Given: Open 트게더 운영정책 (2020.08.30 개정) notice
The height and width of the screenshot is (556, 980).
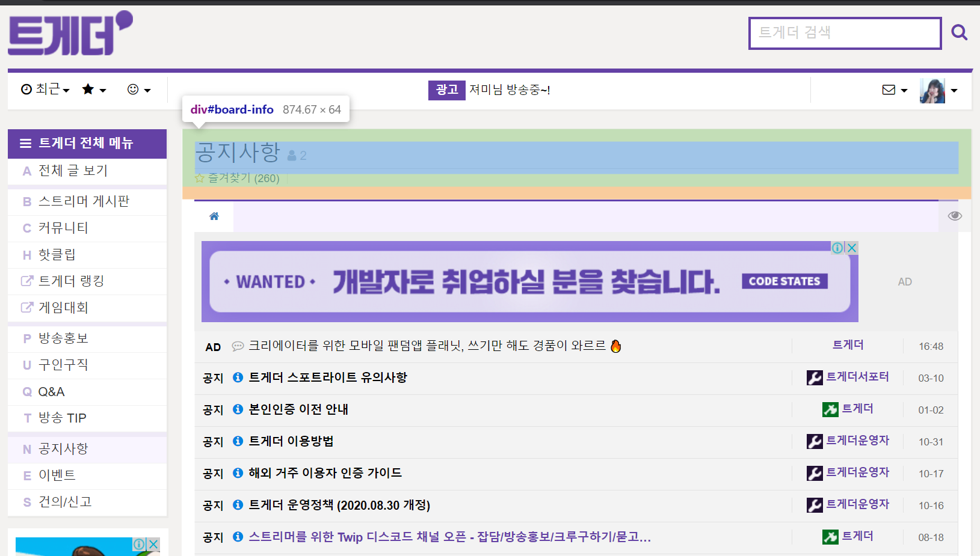Looking at the screenshot, I should tap(339, 505).
